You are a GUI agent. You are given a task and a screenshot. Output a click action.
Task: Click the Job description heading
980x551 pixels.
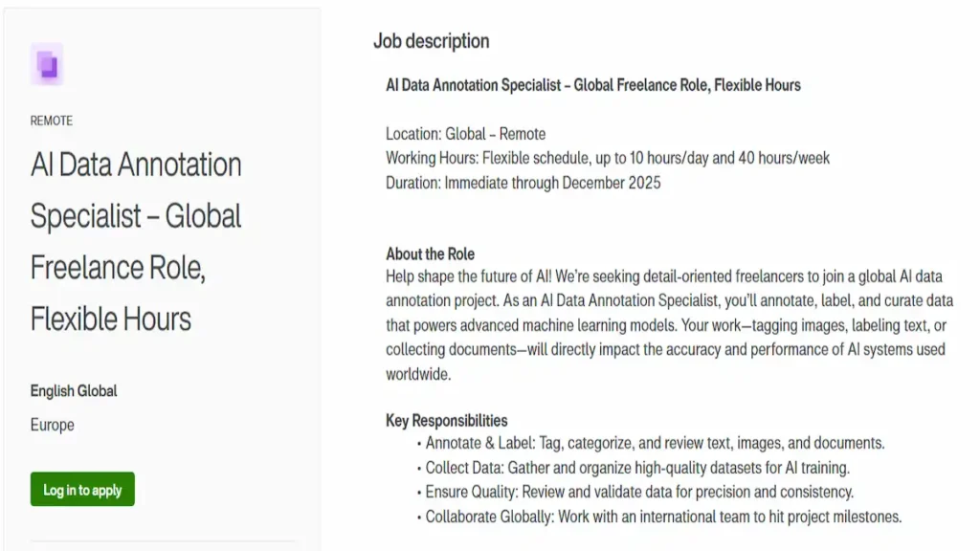[431, 41]
